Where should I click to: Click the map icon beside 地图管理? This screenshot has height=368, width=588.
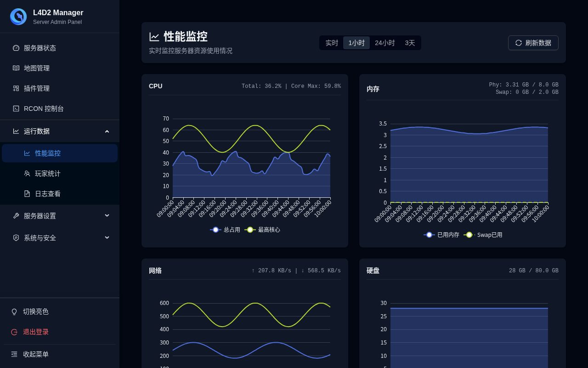(16, 68)
